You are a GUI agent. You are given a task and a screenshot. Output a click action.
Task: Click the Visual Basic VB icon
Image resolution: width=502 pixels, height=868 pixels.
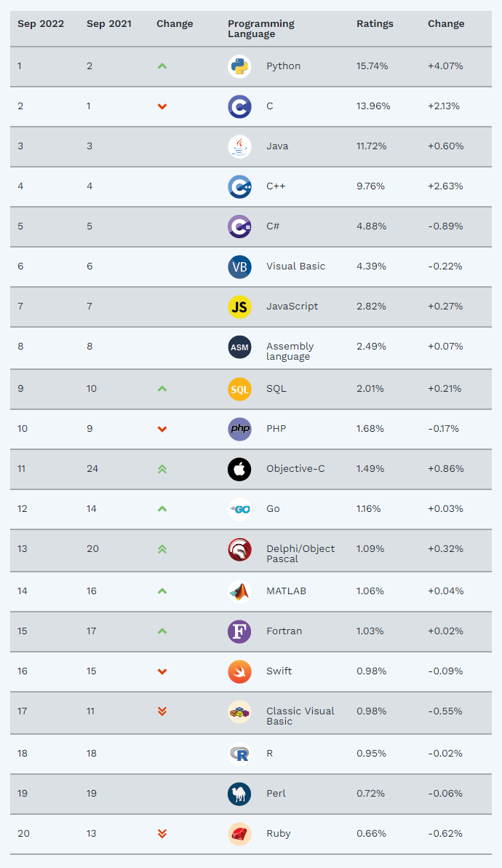click(x=239, y=267)
